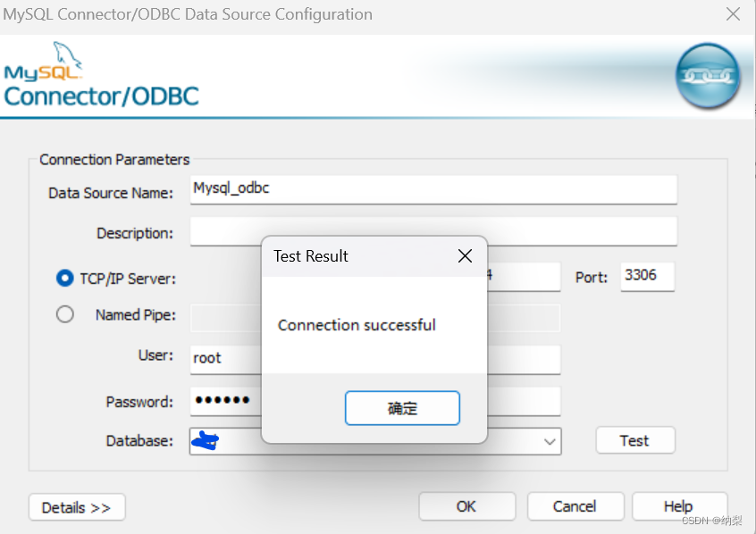Click the Cancel button

click(x=575, y=506)
